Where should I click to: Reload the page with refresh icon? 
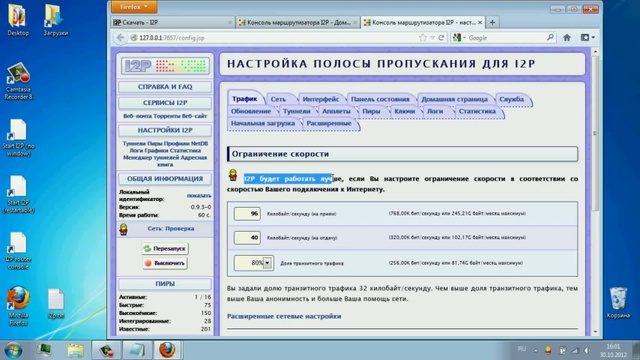tap(441, 38)
